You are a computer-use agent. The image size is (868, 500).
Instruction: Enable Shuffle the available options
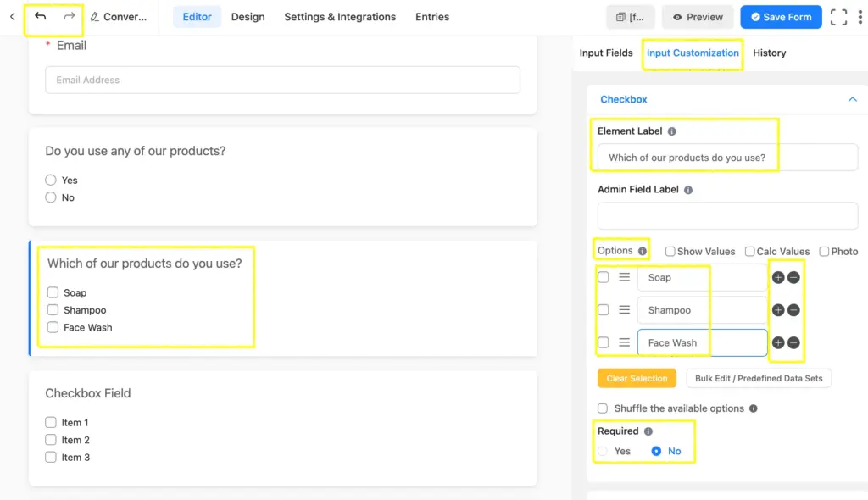[602, 408]
